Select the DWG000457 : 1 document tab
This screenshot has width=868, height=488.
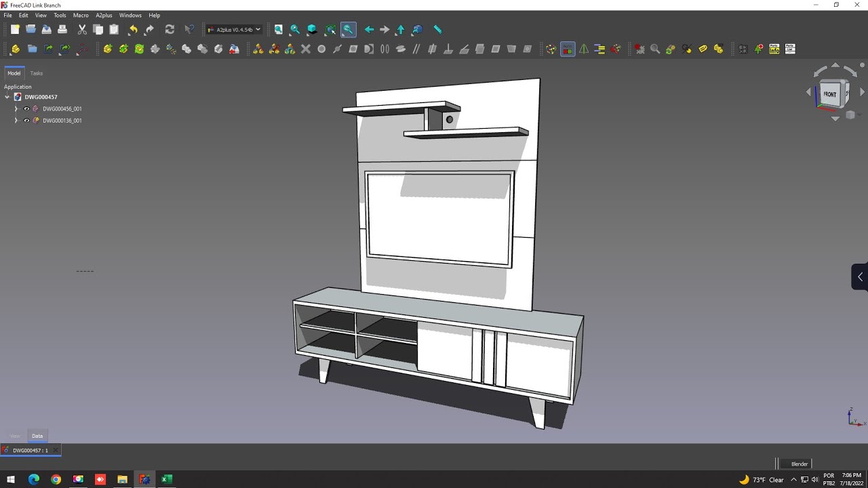coord(30,450)
